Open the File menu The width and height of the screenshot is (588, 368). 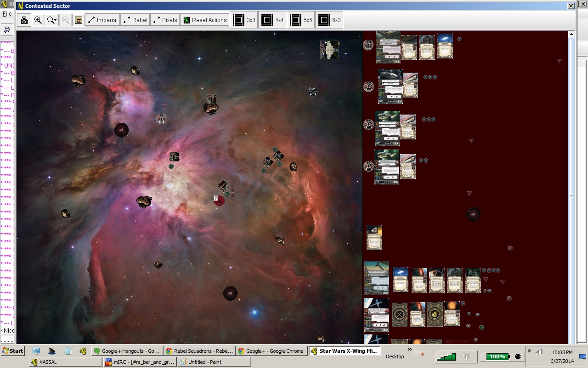tap(7, 14)
